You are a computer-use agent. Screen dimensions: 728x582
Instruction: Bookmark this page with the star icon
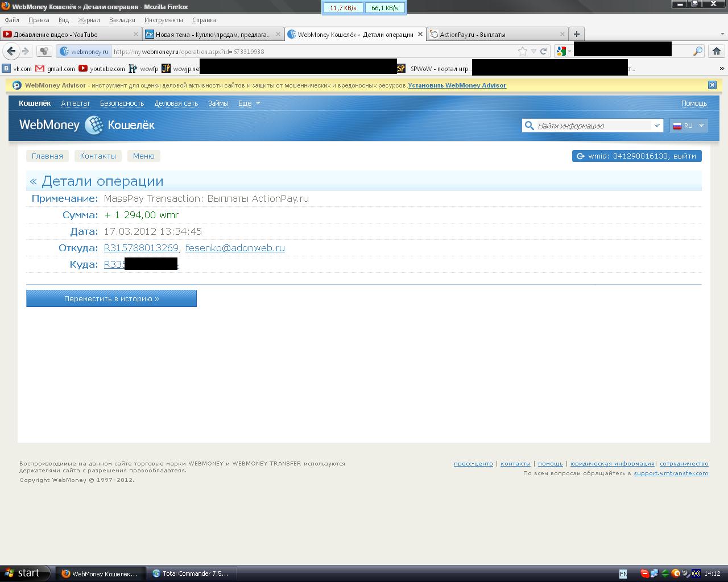522,51
